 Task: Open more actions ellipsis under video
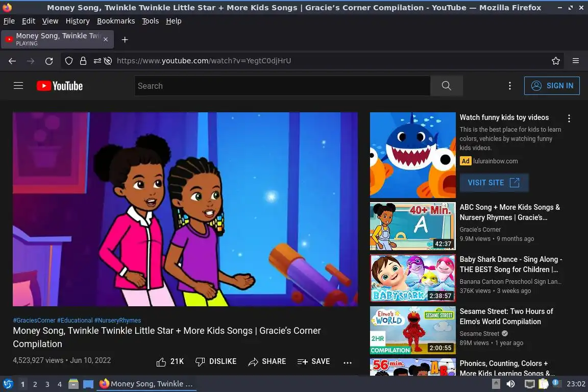coord(348,362)
